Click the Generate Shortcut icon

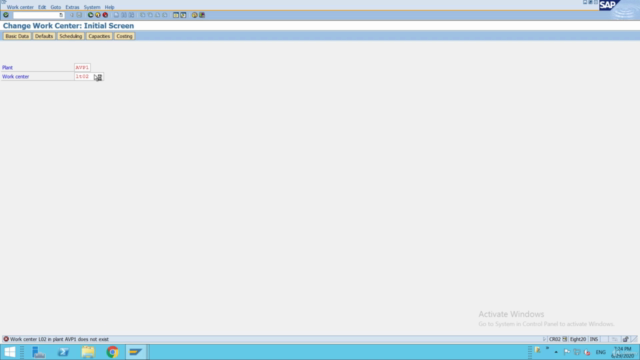[x=183, y=15]
